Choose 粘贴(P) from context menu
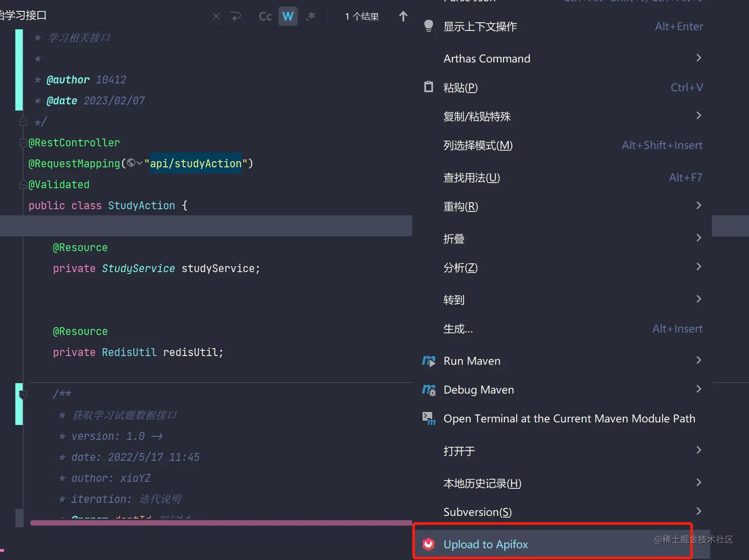The image size is (749, 560). [562, 88]
